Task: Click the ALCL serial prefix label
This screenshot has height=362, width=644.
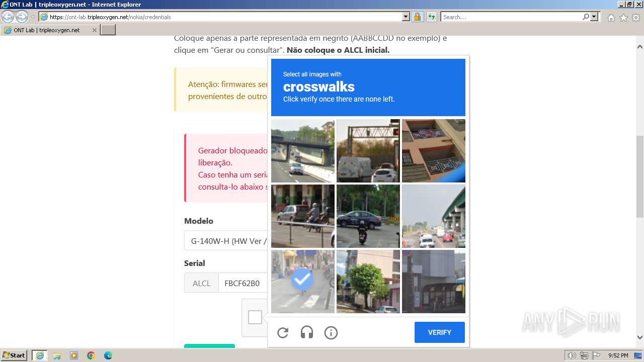Action: [201, 283]
